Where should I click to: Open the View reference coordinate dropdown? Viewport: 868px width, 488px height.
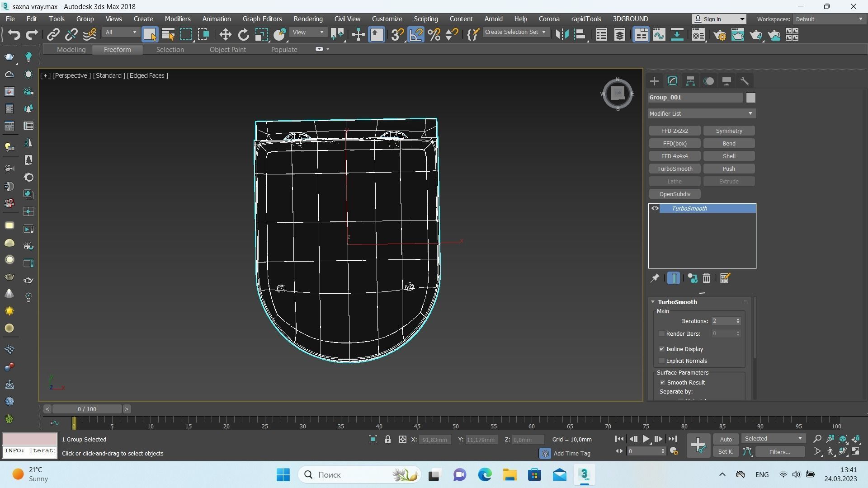click(x=308, y=33)
